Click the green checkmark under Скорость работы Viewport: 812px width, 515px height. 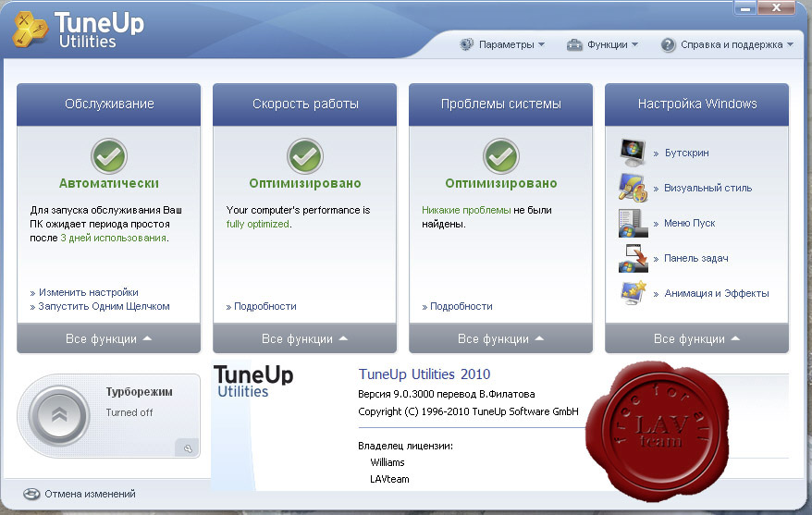pos(305,155)
